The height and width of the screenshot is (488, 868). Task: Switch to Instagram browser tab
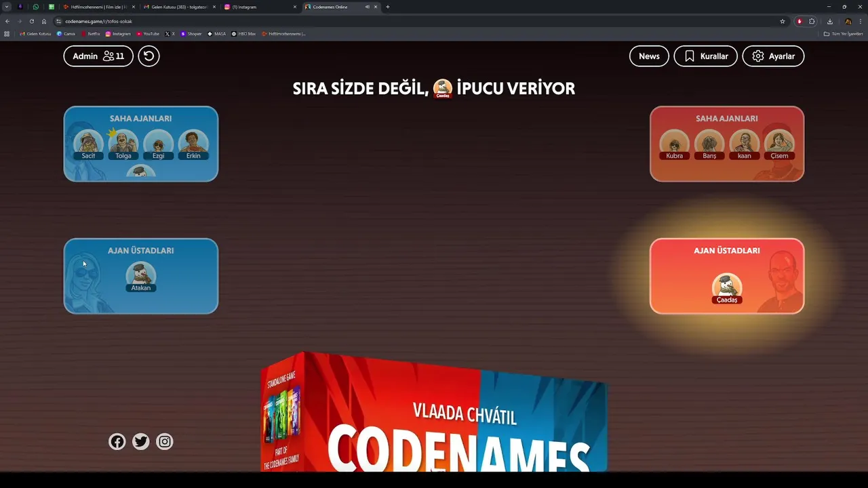click(x=260, y=7)
